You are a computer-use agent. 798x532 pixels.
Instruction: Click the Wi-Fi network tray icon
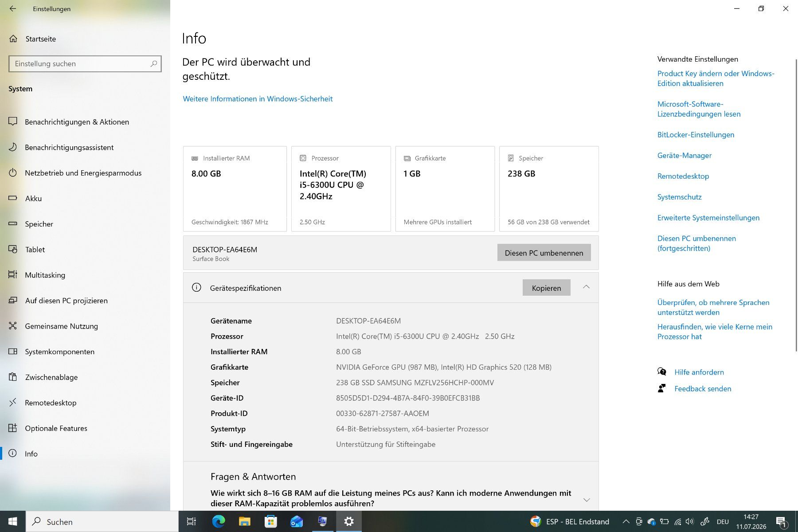click(x=677, y=521)
